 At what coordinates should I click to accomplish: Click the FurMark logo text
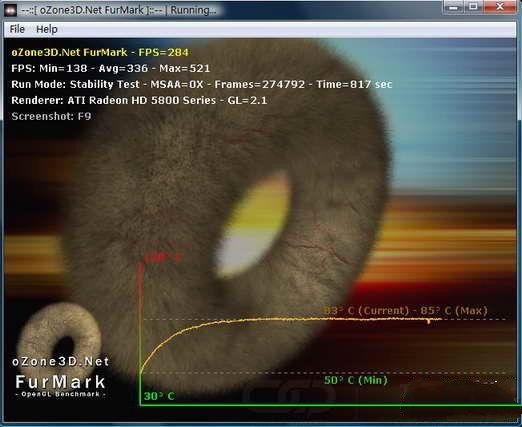coord(61,382)
